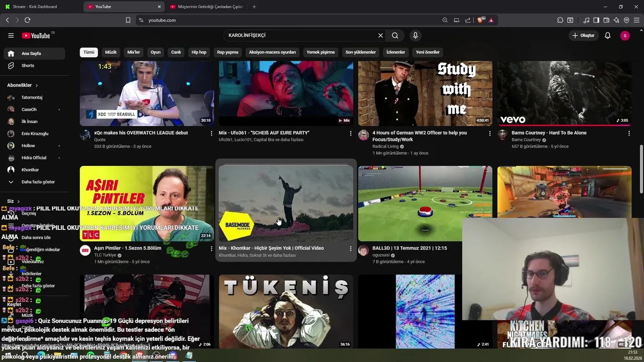Go back to previous page
The image size is (644, 362).
coord(7,20)
